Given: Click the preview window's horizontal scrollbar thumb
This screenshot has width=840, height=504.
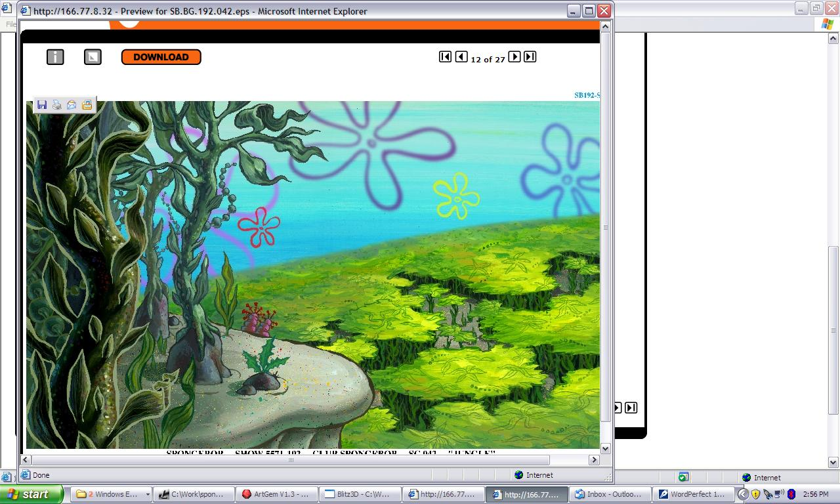Looking at the screenshot, I should [291, 460].
